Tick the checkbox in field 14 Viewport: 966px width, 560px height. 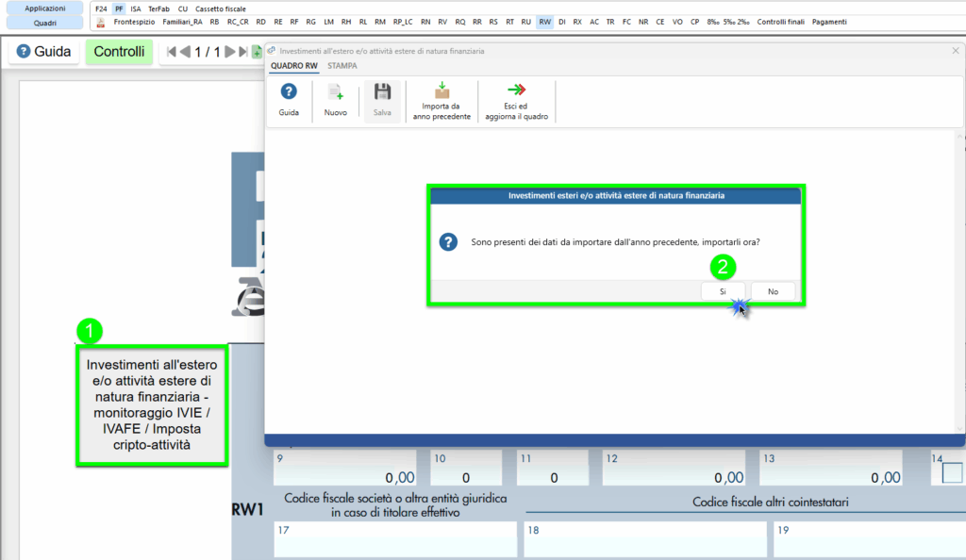click(x=952, y=472)
